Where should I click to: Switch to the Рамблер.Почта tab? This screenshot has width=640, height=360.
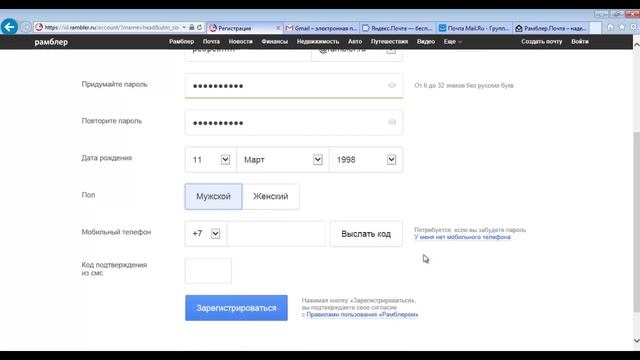coord(550,28)
